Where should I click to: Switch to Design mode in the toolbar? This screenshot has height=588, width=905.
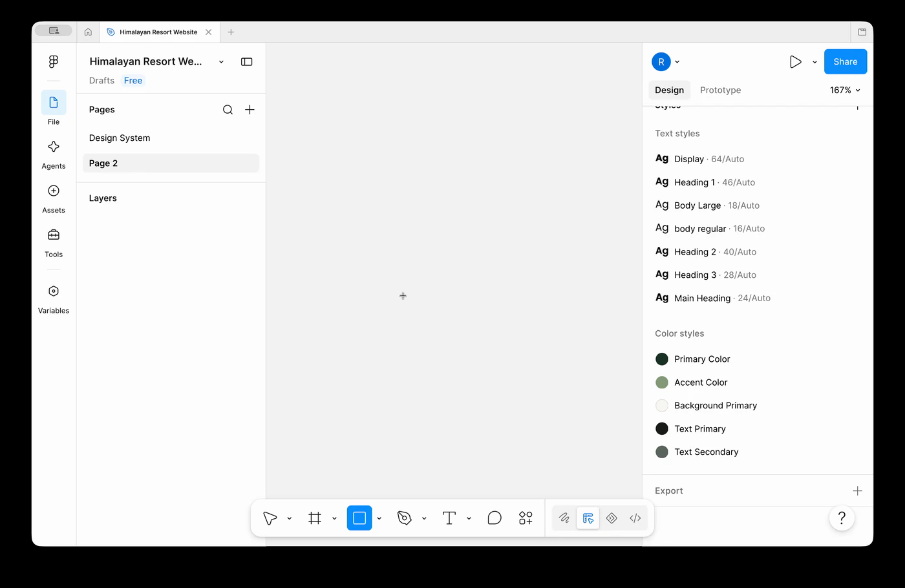588,518
